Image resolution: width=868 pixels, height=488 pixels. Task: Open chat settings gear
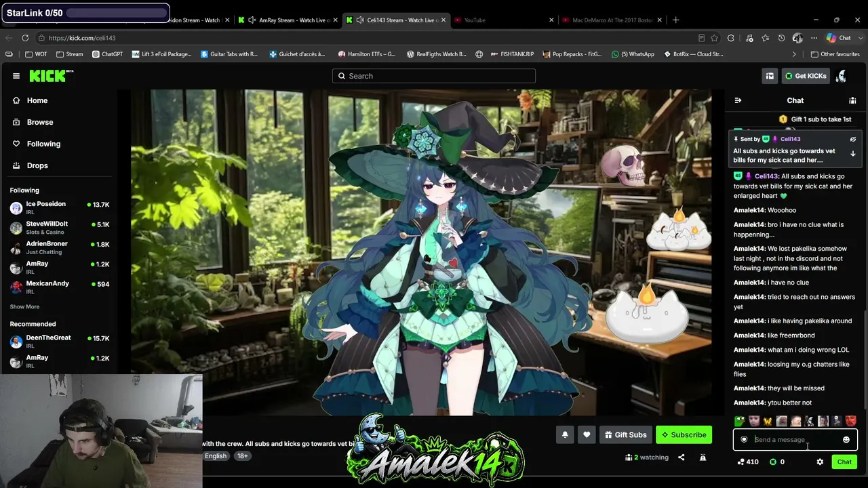[820, 462]
